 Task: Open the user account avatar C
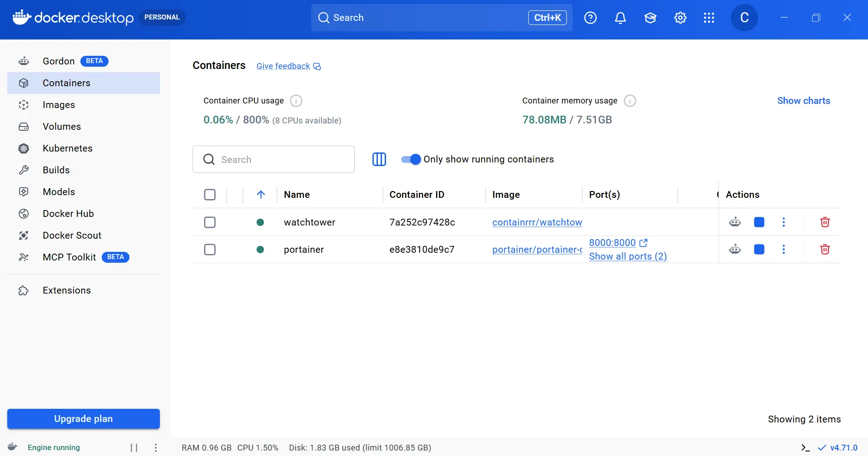(x=744, y=18)
